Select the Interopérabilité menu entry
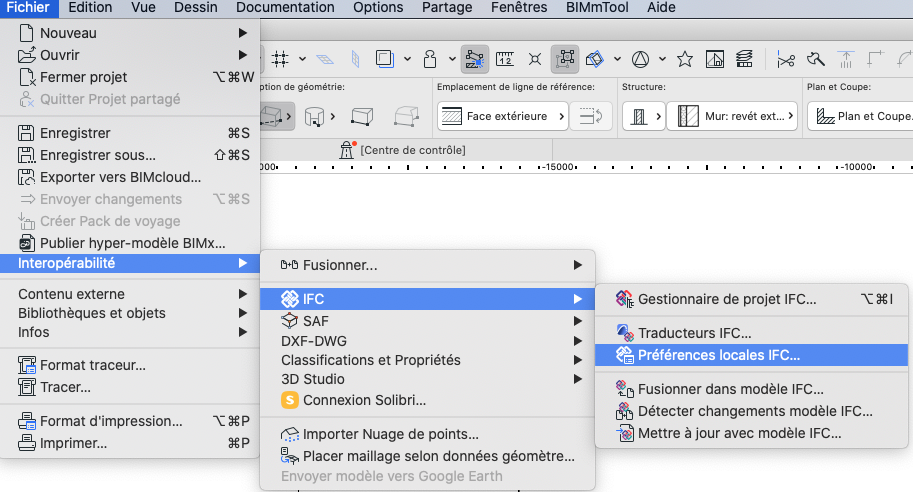 [130, 263]
